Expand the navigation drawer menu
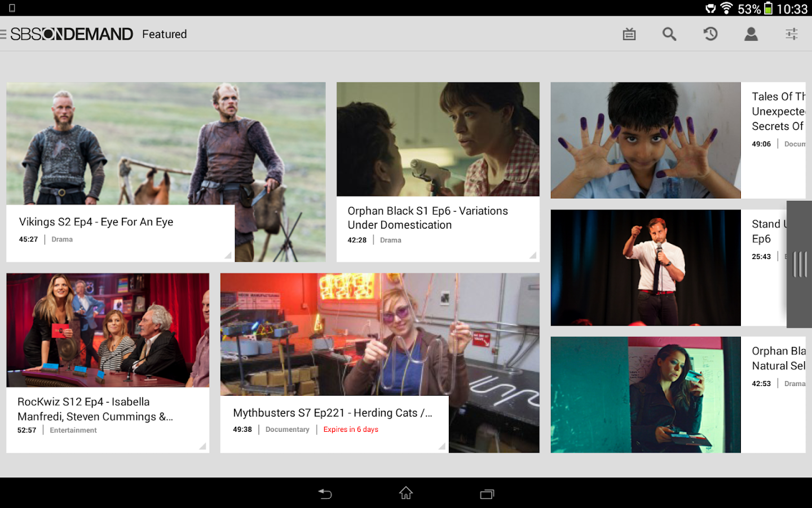Viewport: 812px width, 508px height. point(5,33)
